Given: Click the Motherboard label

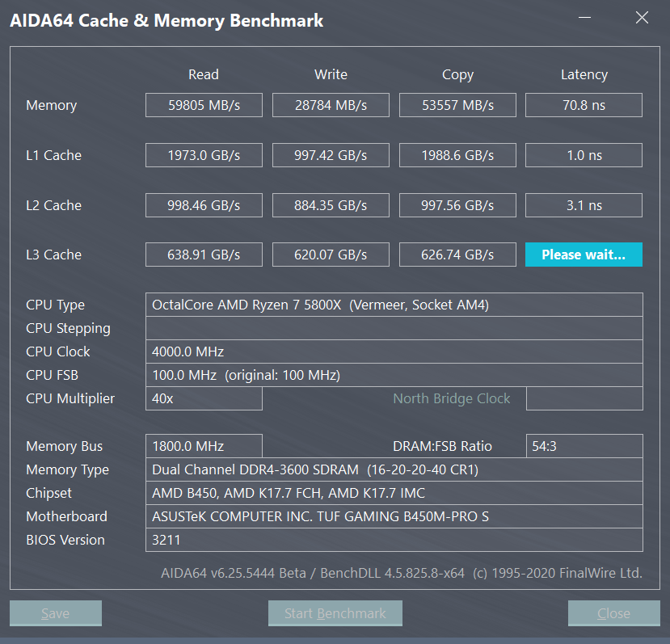Looking at the screenshot, I should [x=66, y=516].
